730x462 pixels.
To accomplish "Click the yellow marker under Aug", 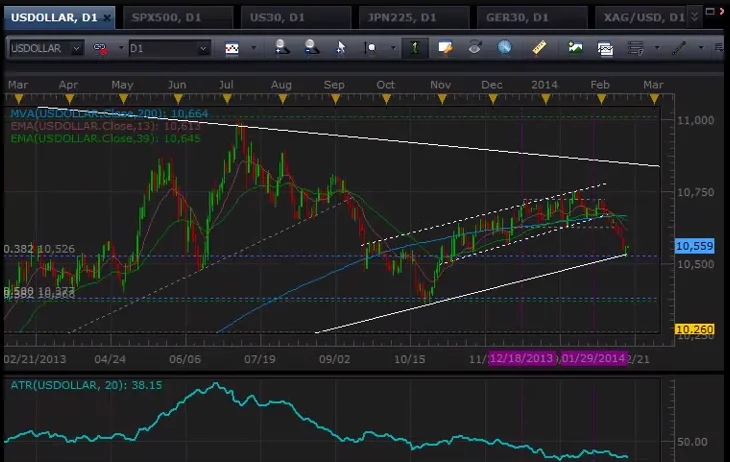I will tap(283, 99).
